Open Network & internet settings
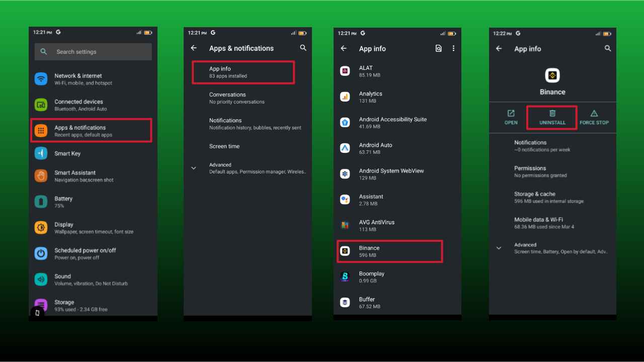This screenshot has width=644, height=362. (x=93, y=79)
